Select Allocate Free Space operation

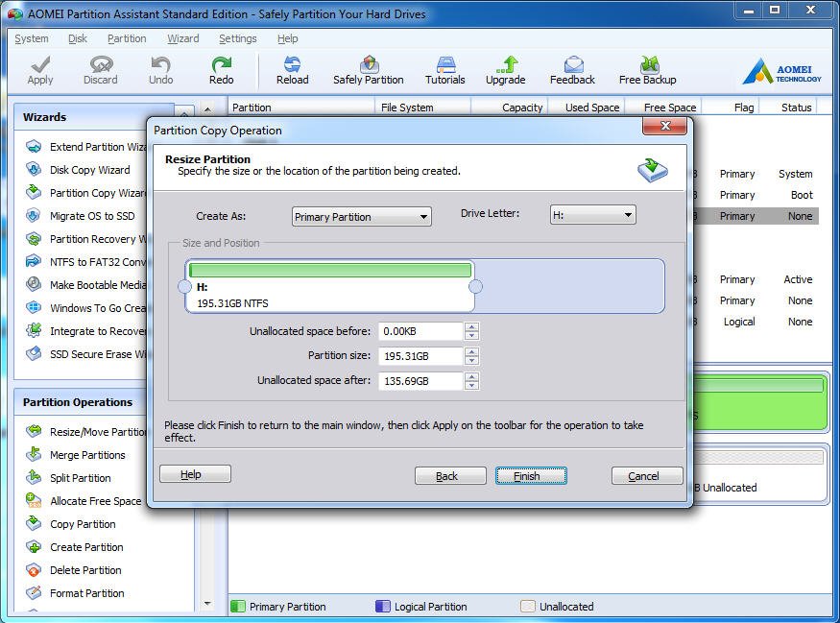coord(84,501)
